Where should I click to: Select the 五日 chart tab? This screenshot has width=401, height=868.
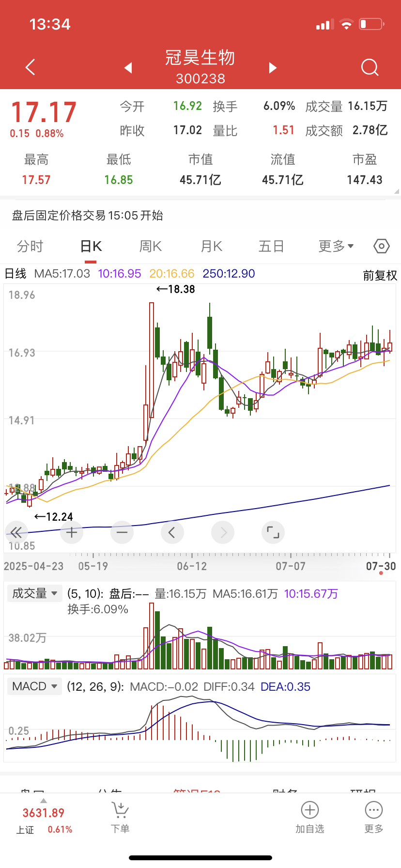(271, 247)
